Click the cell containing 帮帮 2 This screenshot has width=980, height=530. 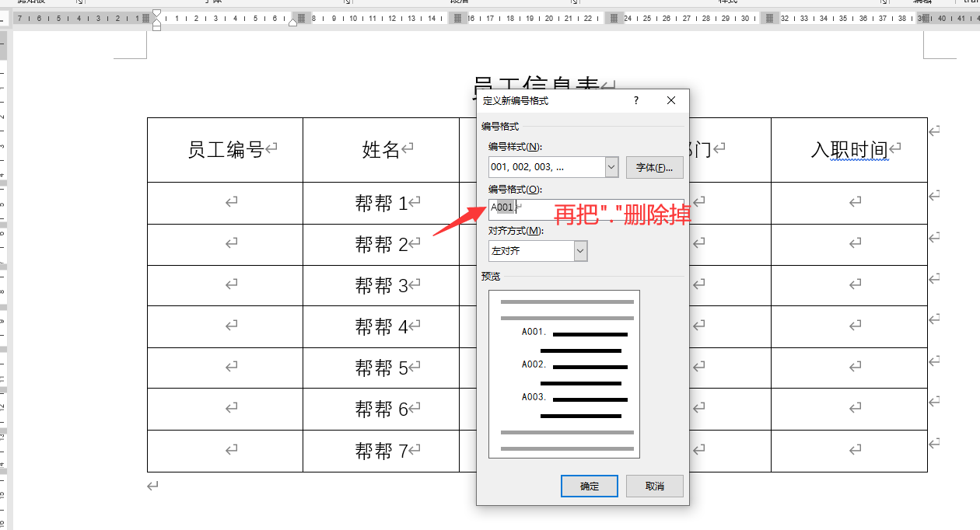381,245
